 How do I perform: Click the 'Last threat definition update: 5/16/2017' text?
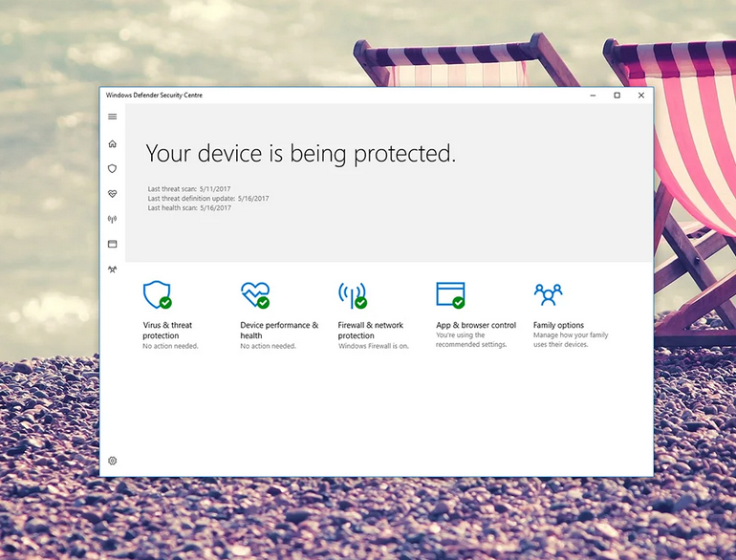point(208,198)
